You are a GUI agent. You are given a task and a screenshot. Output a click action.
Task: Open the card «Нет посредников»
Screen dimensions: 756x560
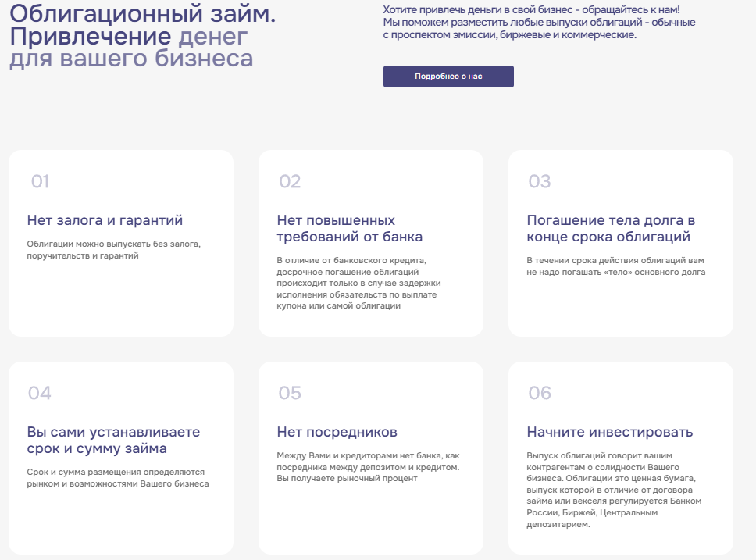[337, 430]
